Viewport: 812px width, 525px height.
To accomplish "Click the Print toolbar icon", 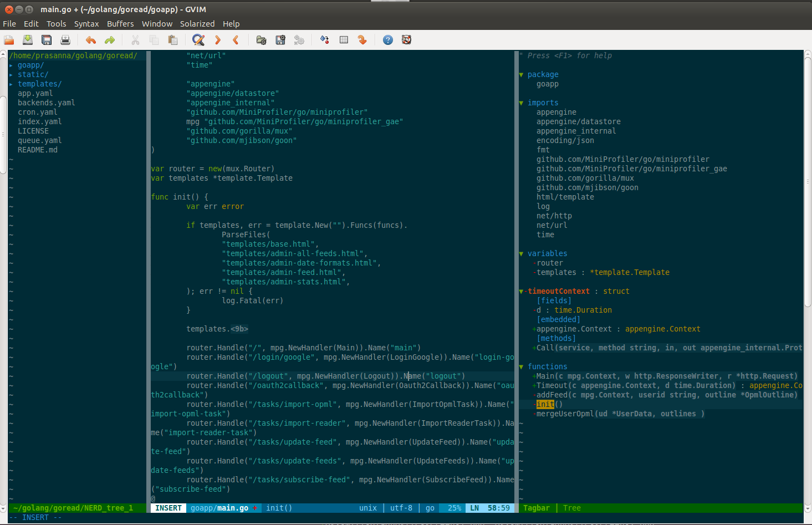I will 65,40.
